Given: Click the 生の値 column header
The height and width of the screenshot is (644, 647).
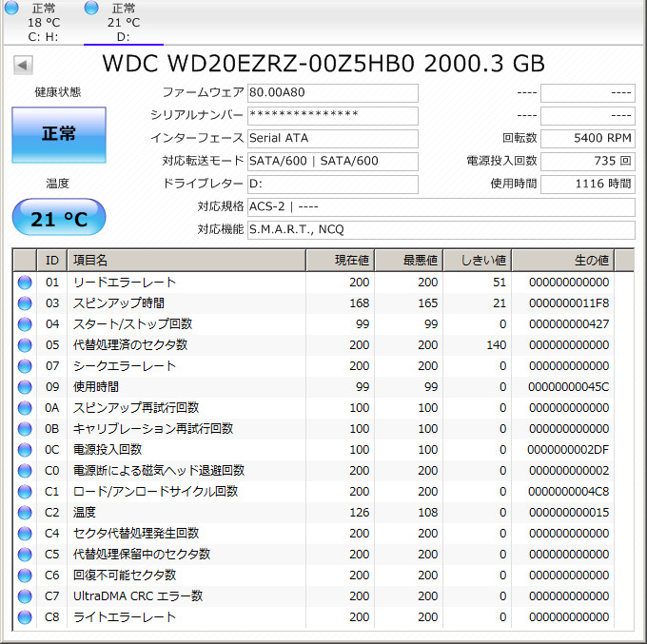Looking at the screenshot, I should pos(563,261).
